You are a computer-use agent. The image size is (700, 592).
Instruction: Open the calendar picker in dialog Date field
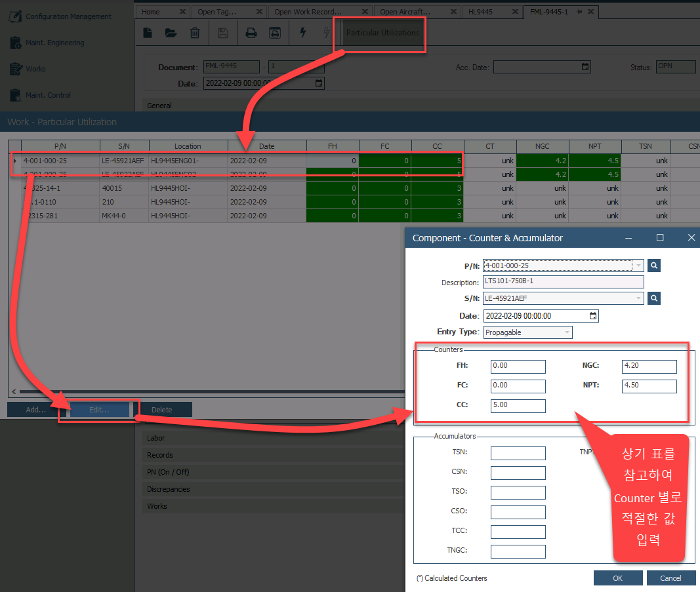[593, 316]
